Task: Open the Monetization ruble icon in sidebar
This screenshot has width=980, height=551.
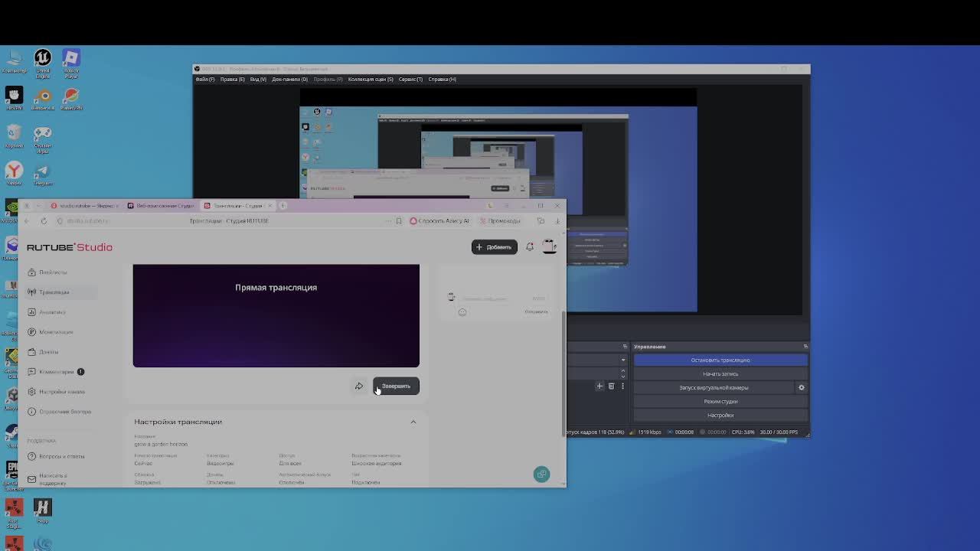Action: click(x=31, y=332)
